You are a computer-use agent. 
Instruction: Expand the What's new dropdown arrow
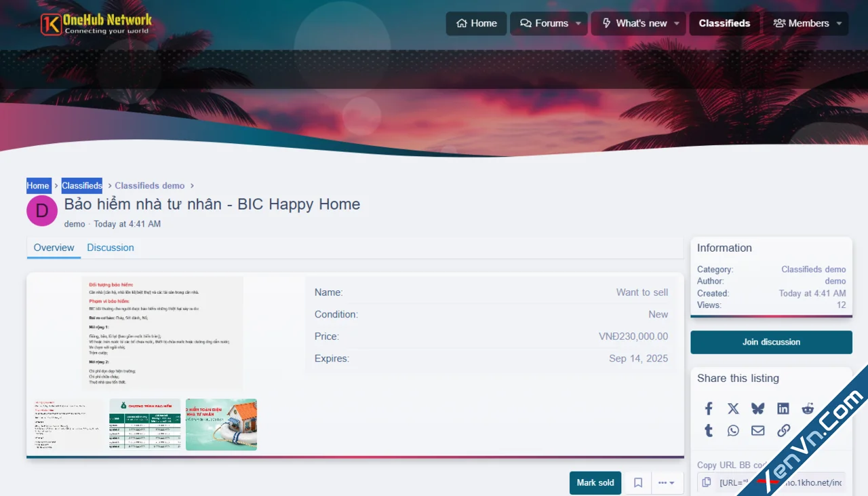676,24
